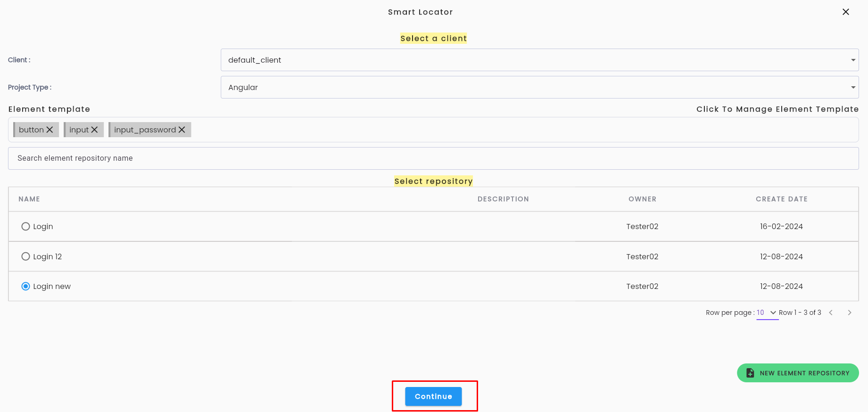868x412 pixels.
Task: Click the Tester02 owner for Login new
Action: (642, 286)
